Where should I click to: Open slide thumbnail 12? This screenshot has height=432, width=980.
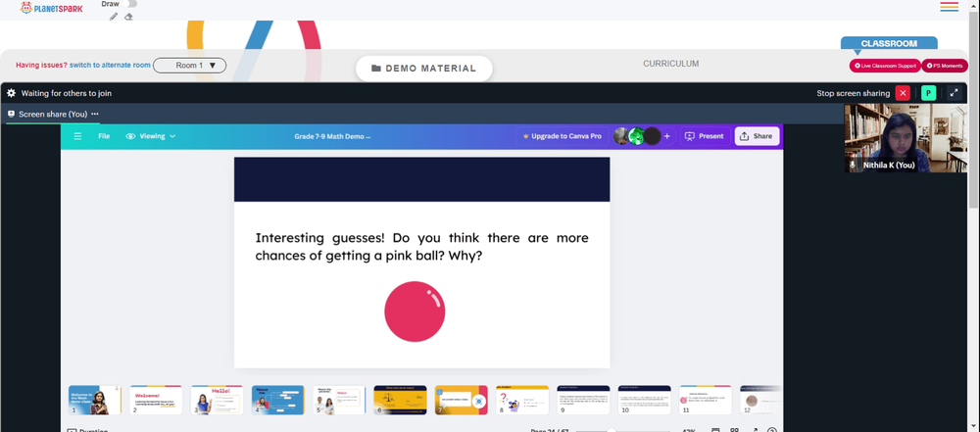760,400
